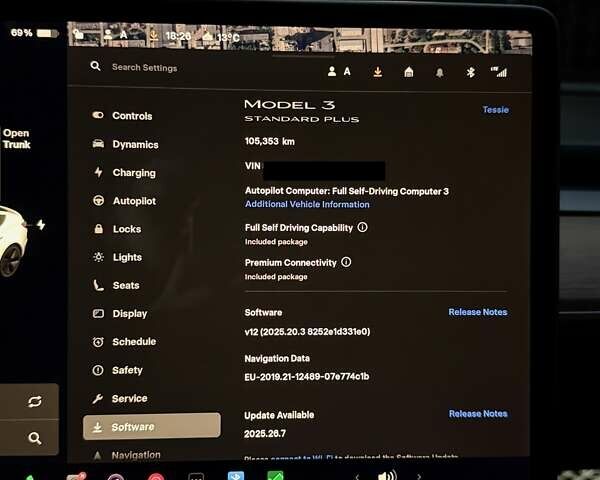This screenshot has width=600, height=480.
Task: Tap the magnifier search button on left panel
Action: (35, 438)
